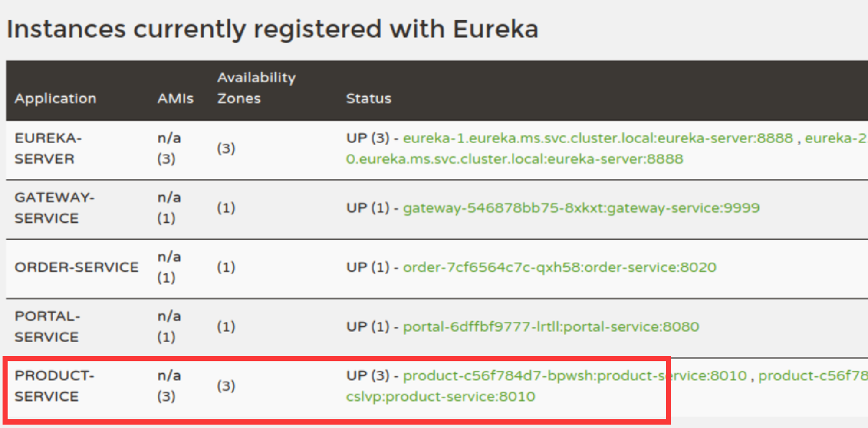Click the Status column header
This screenshot has width=868, height=428.
pos(368,99)
